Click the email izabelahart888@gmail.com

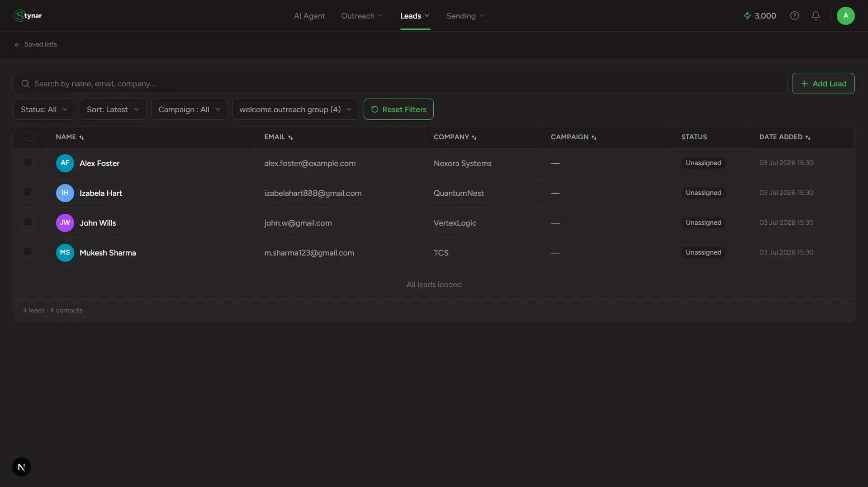tap(313, 193)
